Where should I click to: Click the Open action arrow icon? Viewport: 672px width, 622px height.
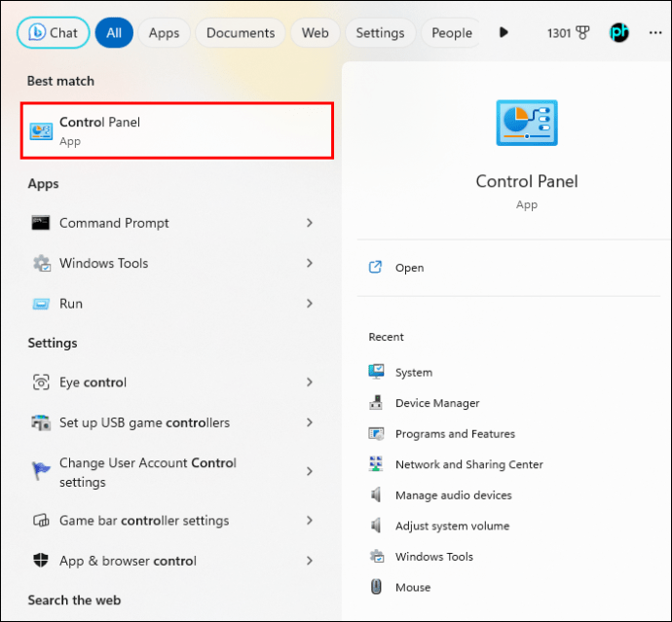point(375,268)
